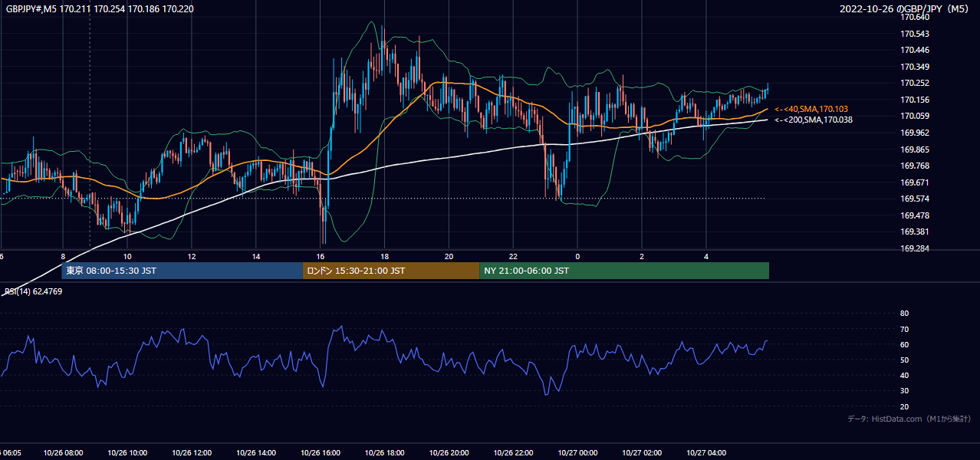Click the 10/26 08:00 time axis label
Screen dimensions: 980x460
[x=63, y=453]
